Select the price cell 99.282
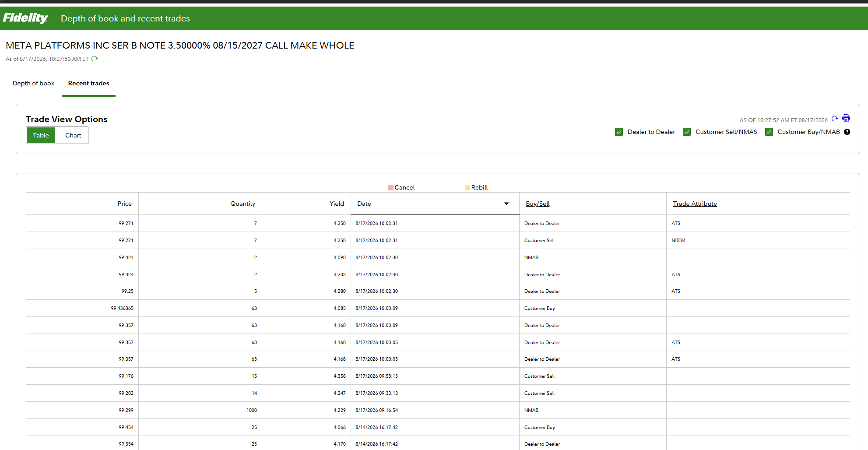Screen dimensions: 868x450 coord(126,393)
